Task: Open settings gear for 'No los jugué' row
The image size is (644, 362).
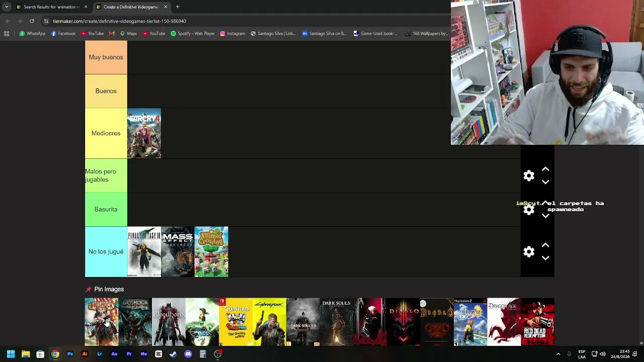Action: point(529,252)
